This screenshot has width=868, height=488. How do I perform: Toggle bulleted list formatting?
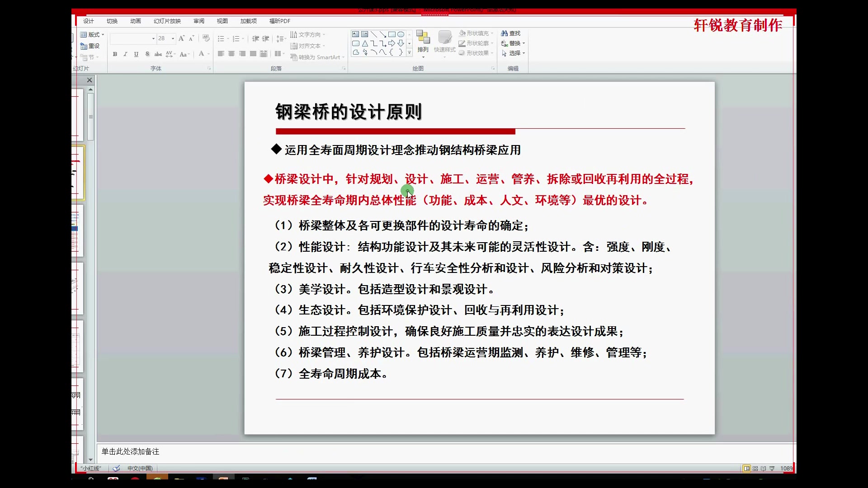(x=221, y=39)
